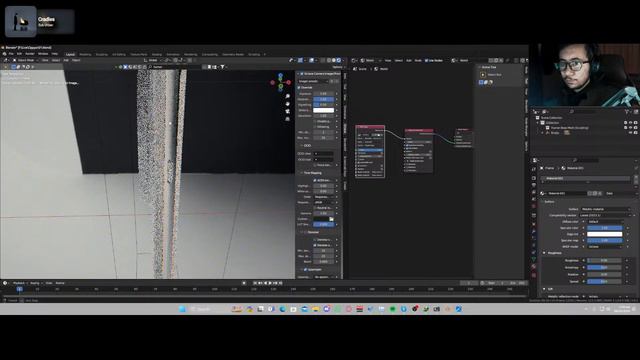Open the Response curve sRGB dropdown
This screenshot has width=640, height=360.
tap(325, 202)
